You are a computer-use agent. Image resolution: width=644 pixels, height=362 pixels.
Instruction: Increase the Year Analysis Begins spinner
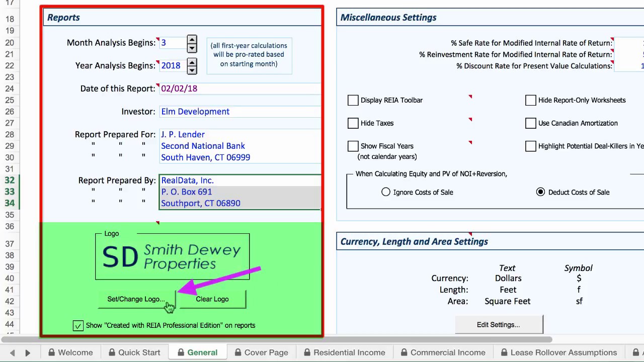(x=192, y=62)
